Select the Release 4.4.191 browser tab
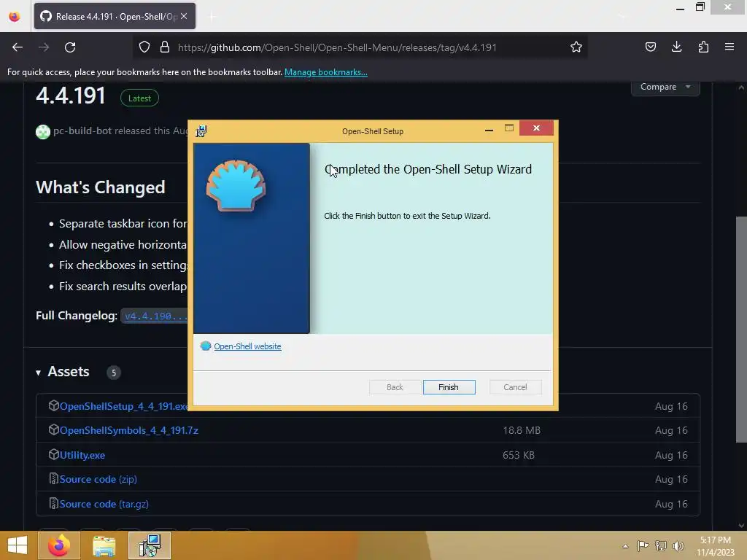Screen dimensions: 747x560 pyautogui.click(x=115, y=16)
